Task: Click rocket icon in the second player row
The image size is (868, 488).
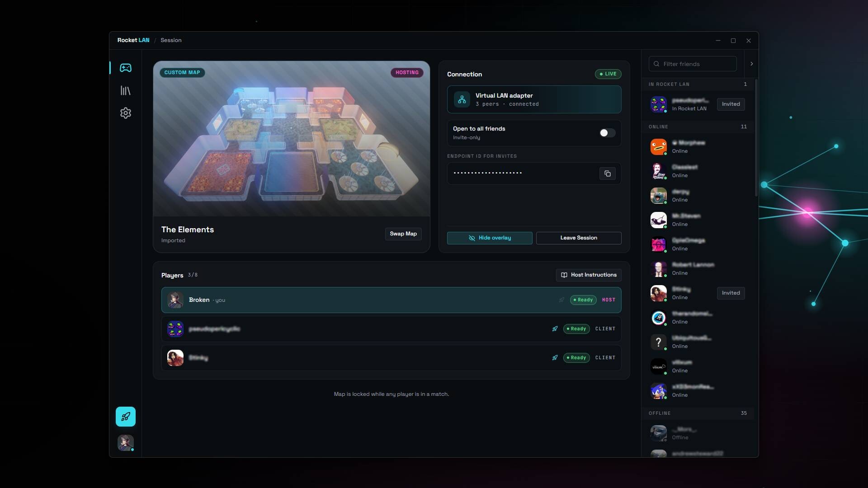Action: [555, 329]
